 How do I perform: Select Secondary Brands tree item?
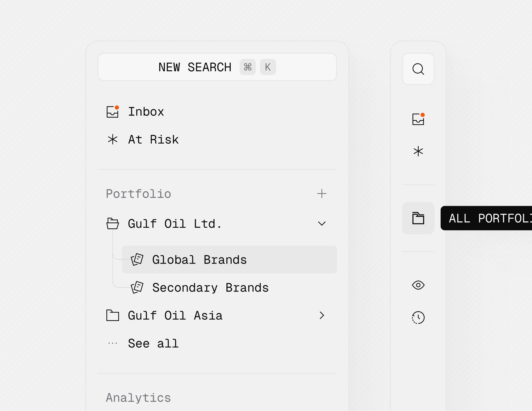tap(210, 288)
